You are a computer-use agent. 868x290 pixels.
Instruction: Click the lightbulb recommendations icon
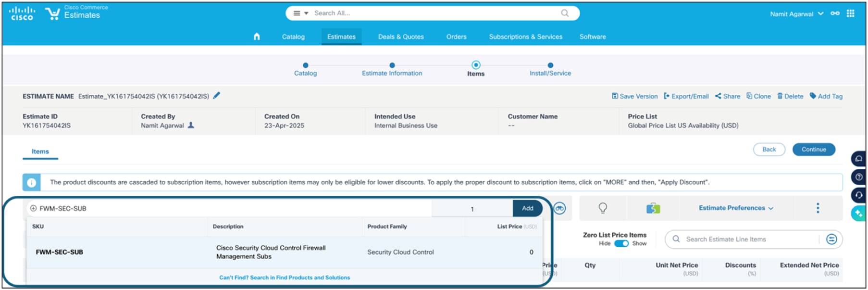coord(603,208)
